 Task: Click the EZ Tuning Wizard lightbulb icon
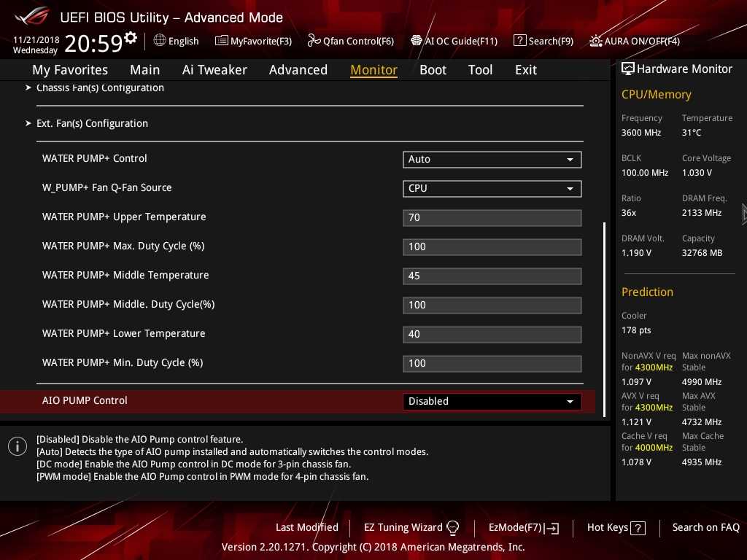pyautogui.click(x=453, y=527)
